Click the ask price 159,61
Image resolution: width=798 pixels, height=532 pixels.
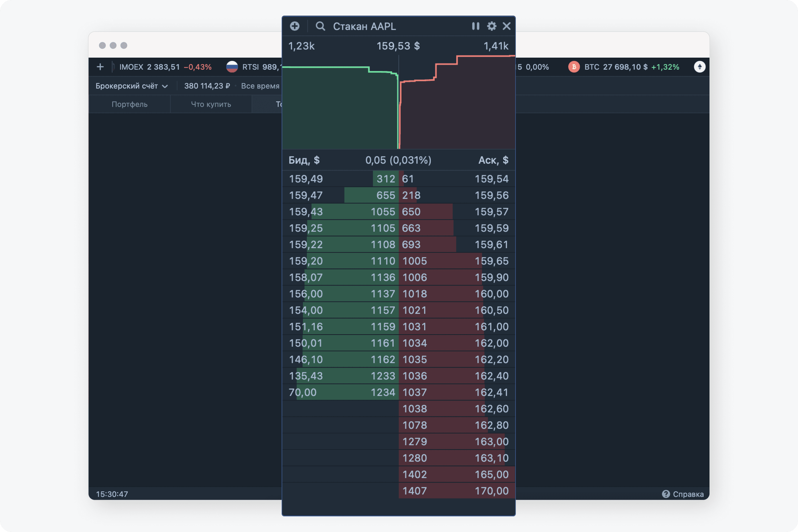tap(492, 245)
